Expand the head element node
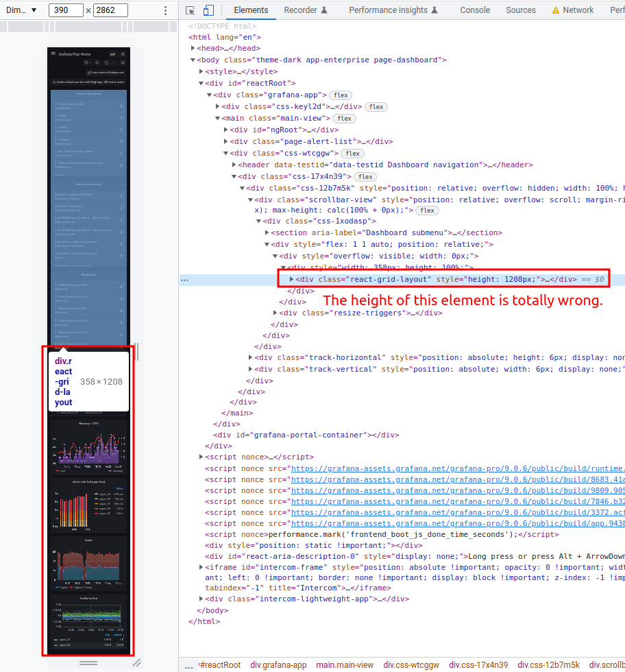The height and width of the screenshot is (672, 625). pyautogui.click(x=193, y=48)
